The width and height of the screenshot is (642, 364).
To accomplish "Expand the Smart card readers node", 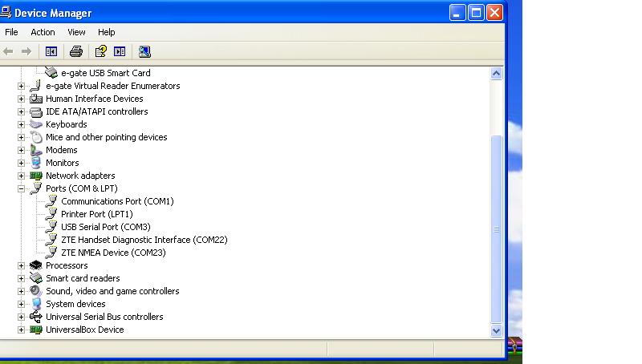I will tap(22, 278).
